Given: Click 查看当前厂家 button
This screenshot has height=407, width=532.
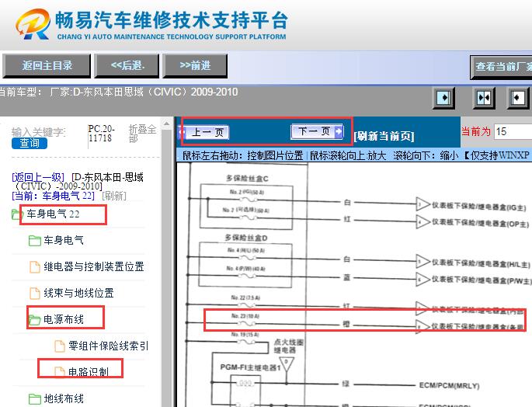Looking at the screenshot, I should coord(501,67).
